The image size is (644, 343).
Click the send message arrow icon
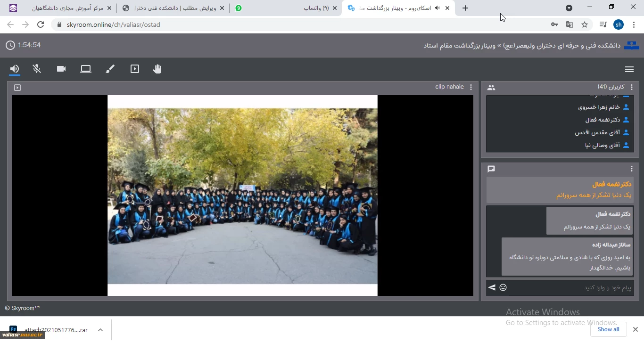tap(492, 287)
